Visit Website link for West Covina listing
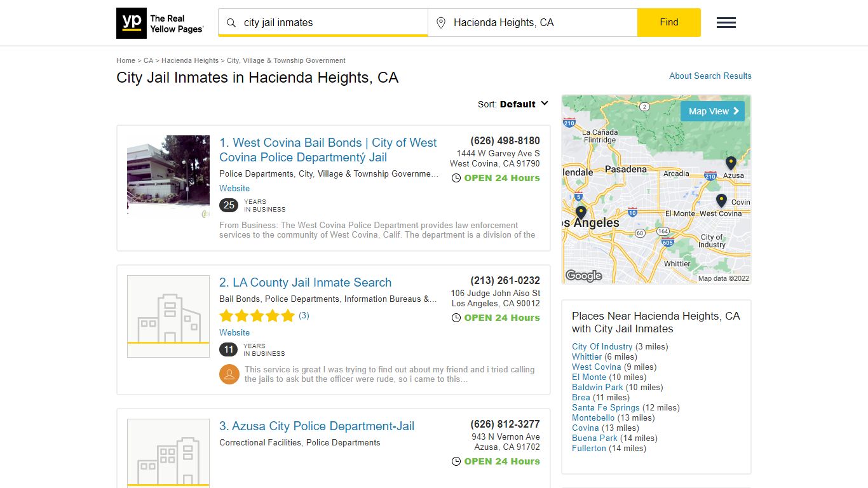Screen dimensions: 868x488 (x=234, y=188)
